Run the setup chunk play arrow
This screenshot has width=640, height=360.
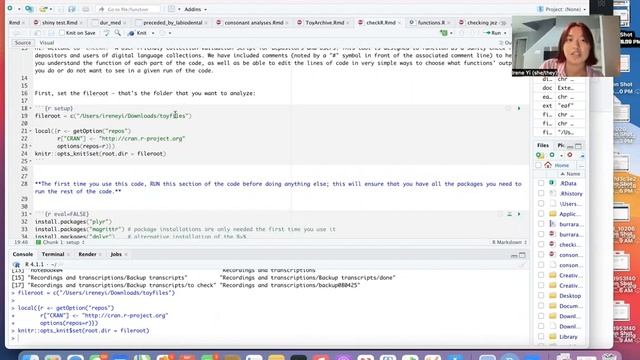point(519,109)
